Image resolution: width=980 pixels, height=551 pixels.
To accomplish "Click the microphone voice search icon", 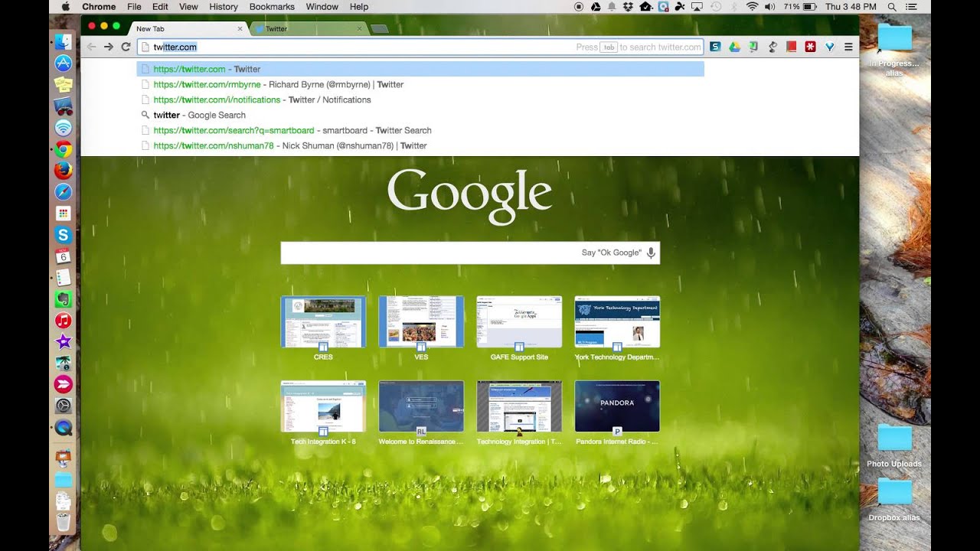I will (x=651, y=253).
